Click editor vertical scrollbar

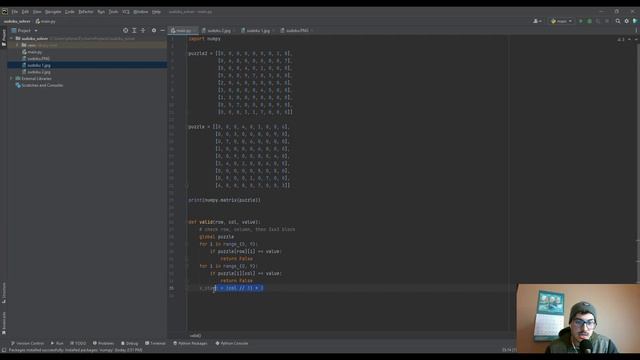(638, 163)
